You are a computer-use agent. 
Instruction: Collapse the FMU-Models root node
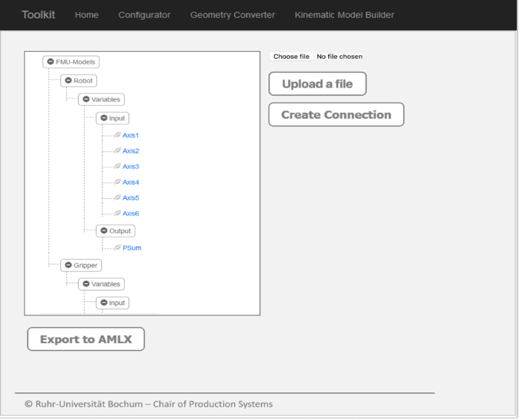pyautogui.click(x=51, y=62)
